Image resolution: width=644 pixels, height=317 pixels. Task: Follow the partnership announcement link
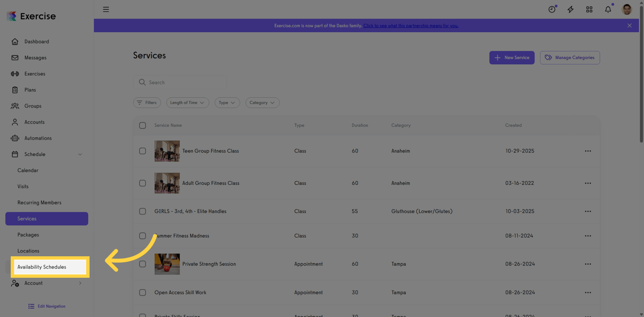[x=411, y=25]
